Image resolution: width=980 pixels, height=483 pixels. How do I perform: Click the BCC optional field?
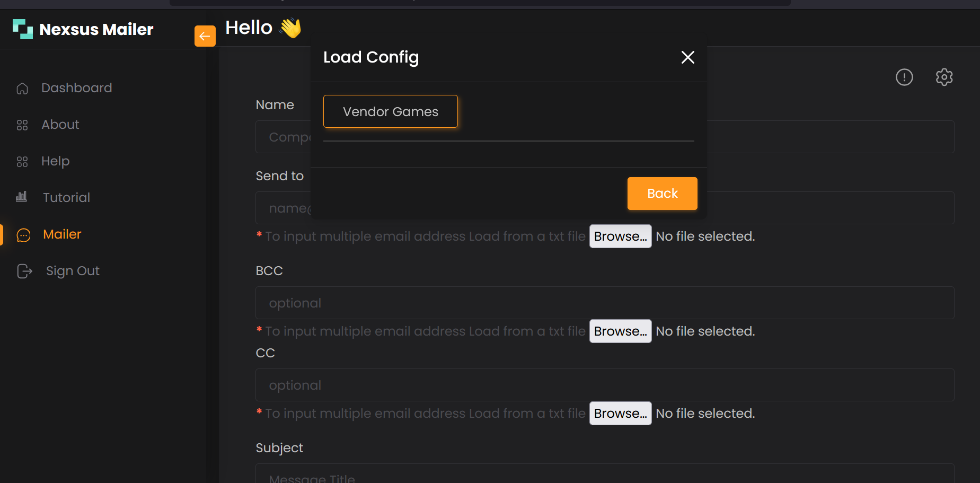tap(605, 303)
